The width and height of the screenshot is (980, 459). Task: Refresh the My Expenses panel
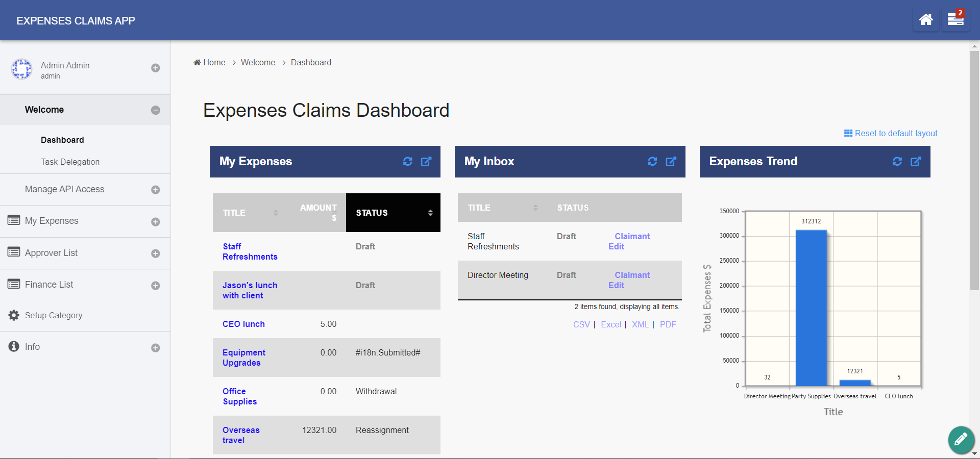click(407, 162)
